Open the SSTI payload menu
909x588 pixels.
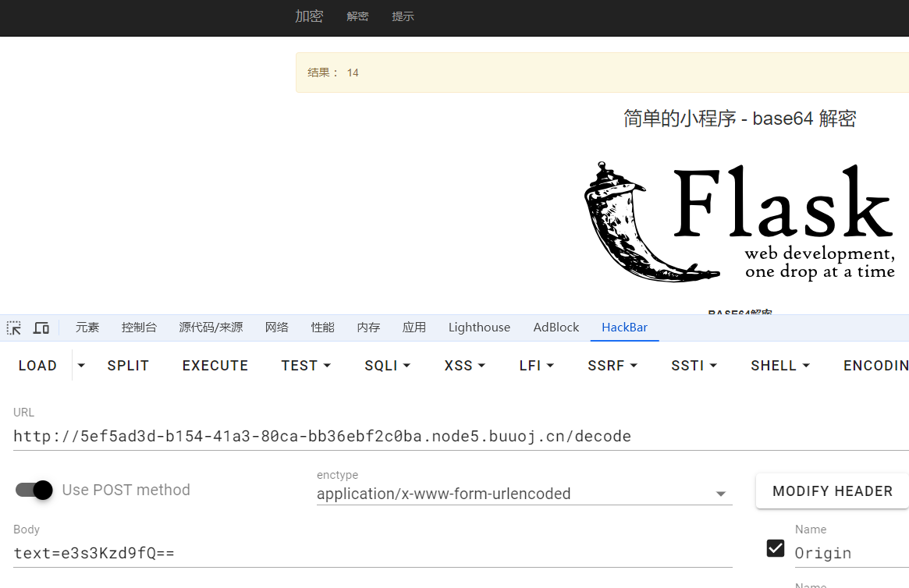point(694,365)
